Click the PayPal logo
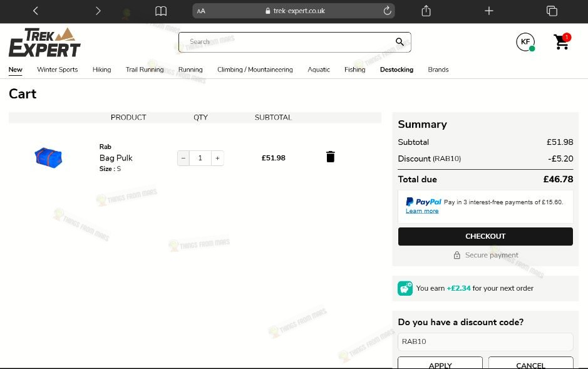This screenshot has width=588, height=369. (x=424, y=202)
